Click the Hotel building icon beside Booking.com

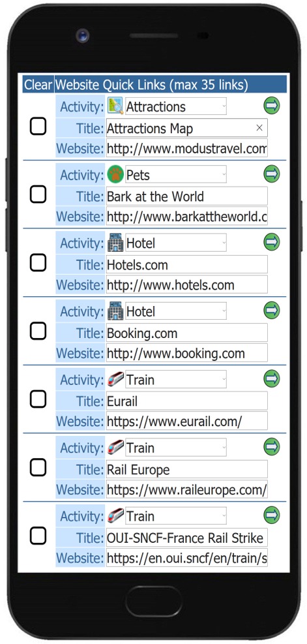pos(115,311)
